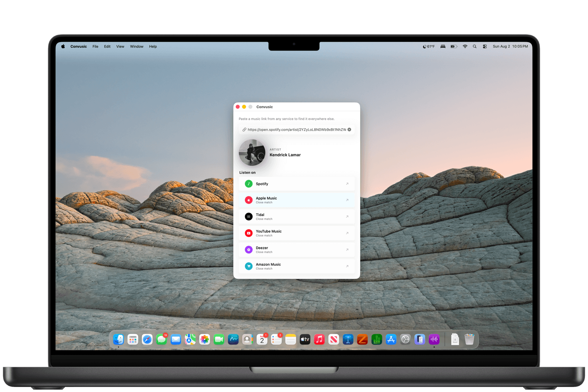
Task: Open the View menu
Action: (x=120, y=47)
